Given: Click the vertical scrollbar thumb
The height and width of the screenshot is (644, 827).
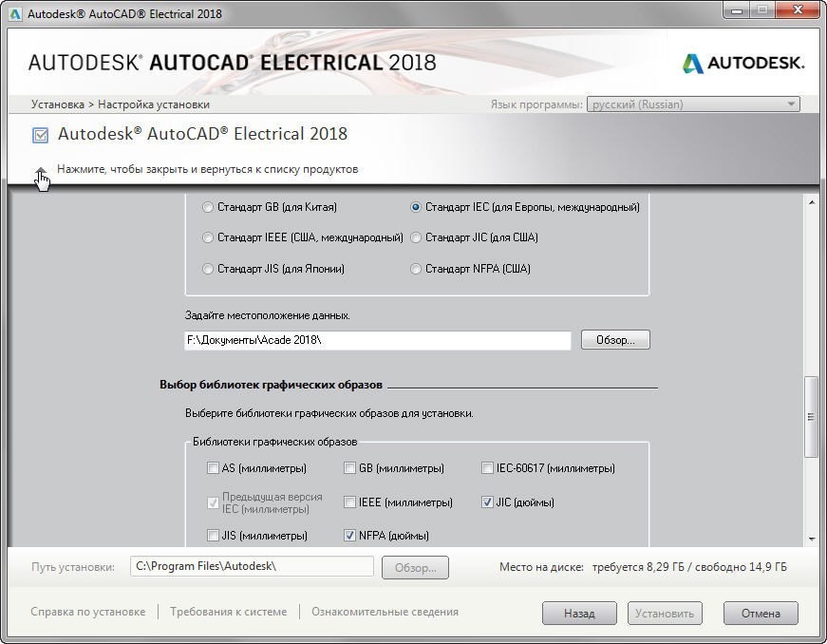Looking at the screenshot, I should click(812, 417).
